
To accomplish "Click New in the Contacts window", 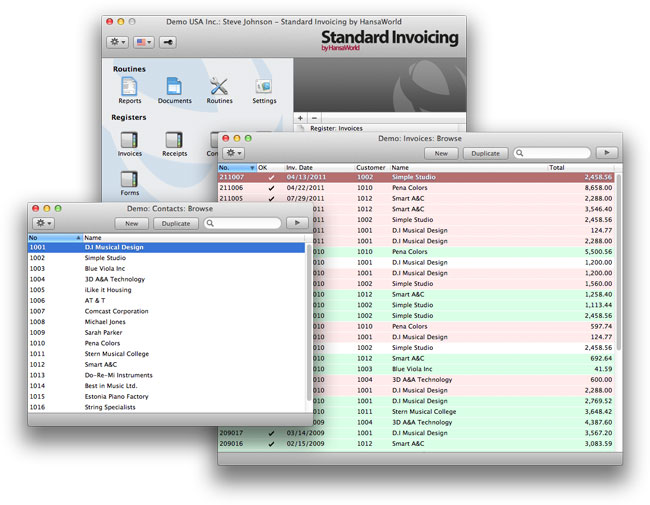I will pyautogui.click(x=131, y=223).
